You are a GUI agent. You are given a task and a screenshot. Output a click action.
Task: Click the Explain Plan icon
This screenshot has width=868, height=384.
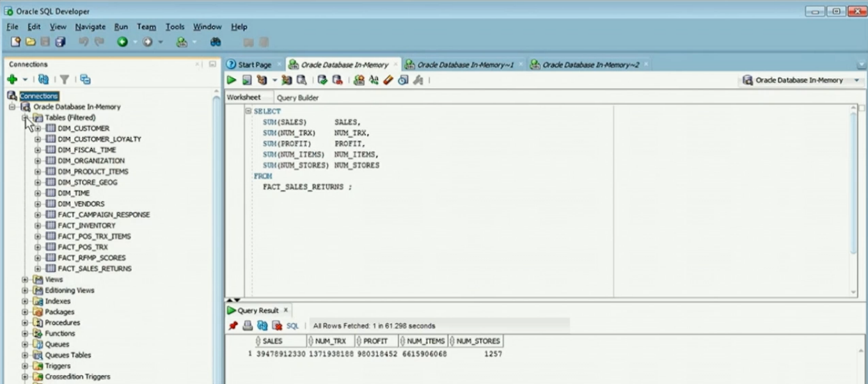(x=262, y=80)
